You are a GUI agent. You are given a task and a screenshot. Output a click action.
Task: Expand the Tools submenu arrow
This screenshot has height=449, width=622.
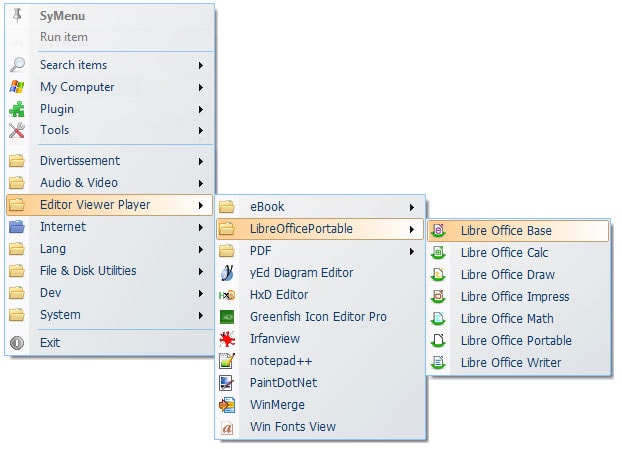[201, 130]
